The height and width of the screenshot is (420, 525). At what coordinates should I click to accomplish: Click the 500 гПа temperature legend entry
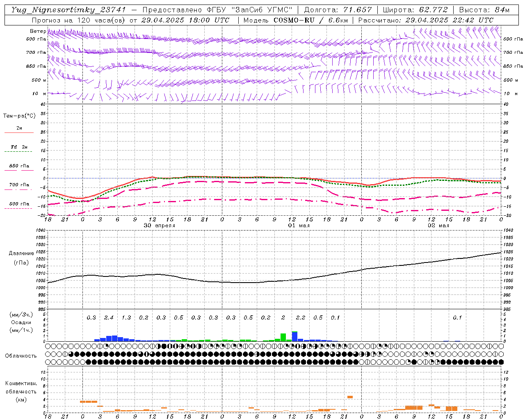coord(19,204)
